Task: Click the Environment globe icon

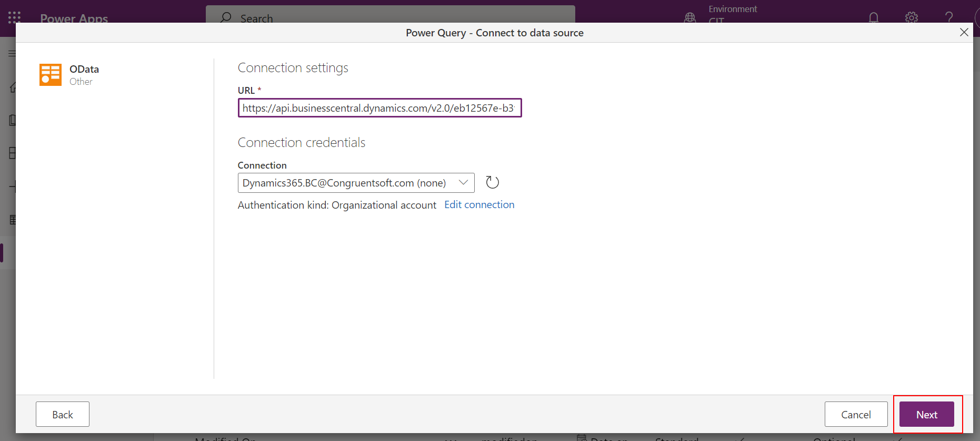Action: [x=689, y=17]
